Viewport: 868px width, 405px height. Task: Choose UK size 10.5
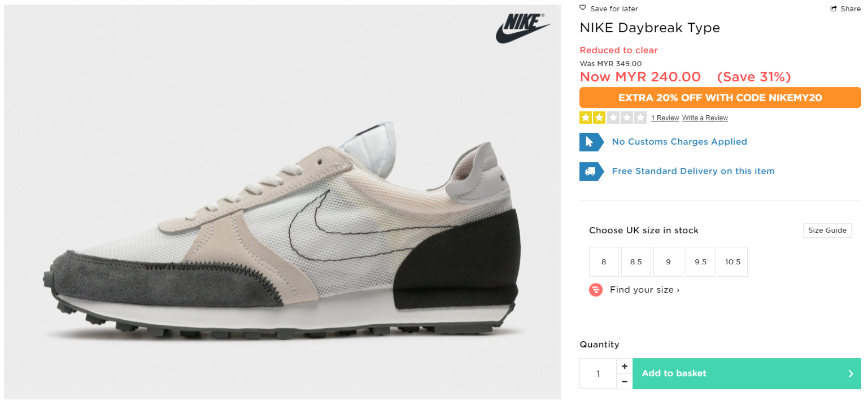732,262
